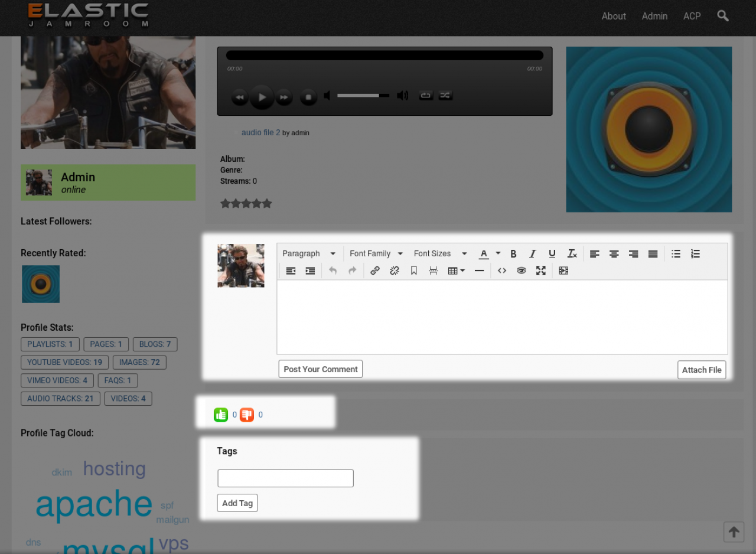Align comment text to the right

tap(634, 254)
